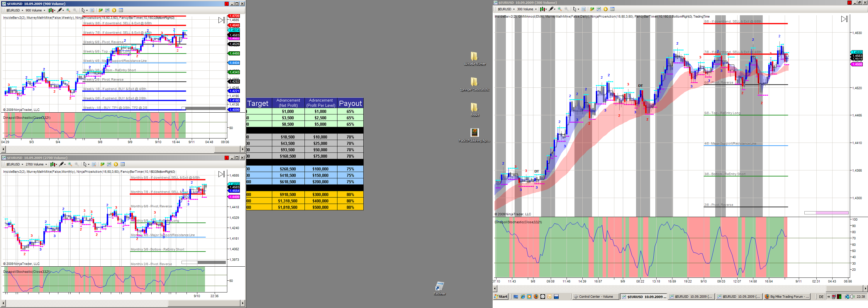
Task: Open chart style candles menu in 2700 Volume window
Action: pos(54,165)
